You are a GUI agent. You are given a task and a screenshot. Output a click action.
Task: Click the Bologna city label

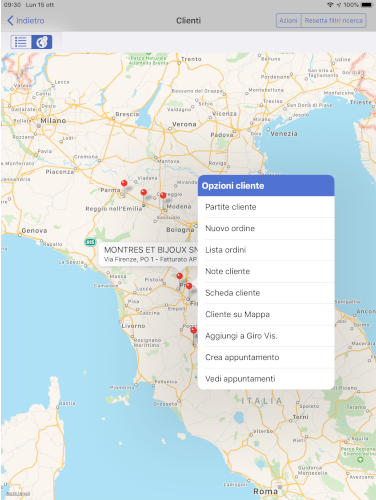pyautogui.click(x=180, y=230)
